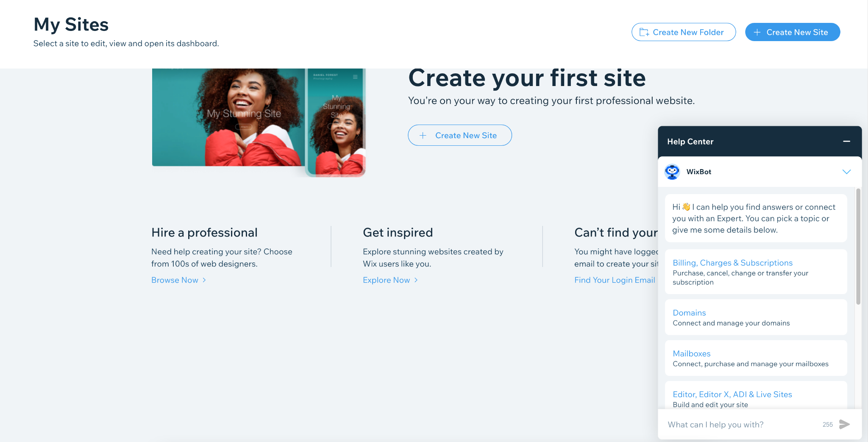
Task: Click the send message arrow icon
Action: (x=844, y=424)
